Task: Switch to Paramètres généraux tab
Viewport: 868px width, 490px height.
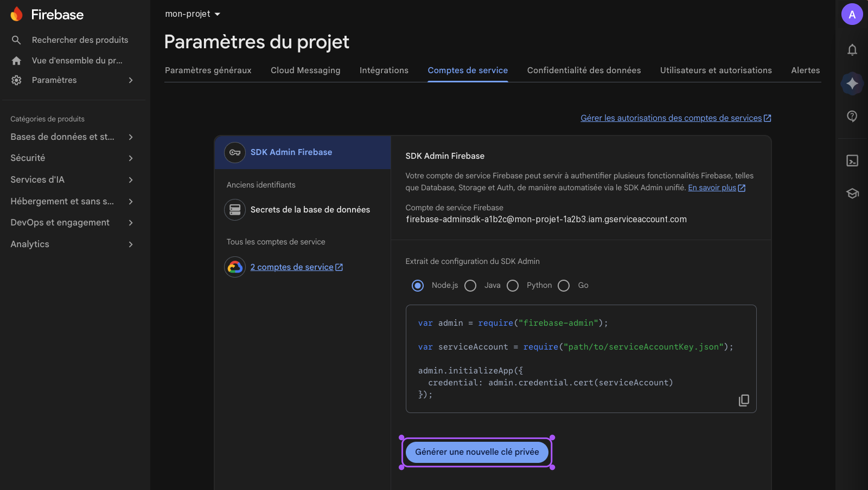Action: 208,70
